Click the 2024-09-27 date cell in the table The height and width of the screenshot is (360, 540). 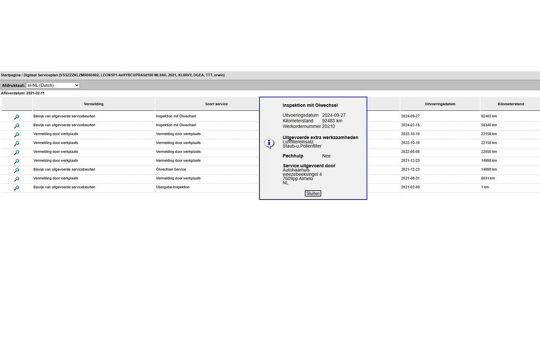click(410, 116)
